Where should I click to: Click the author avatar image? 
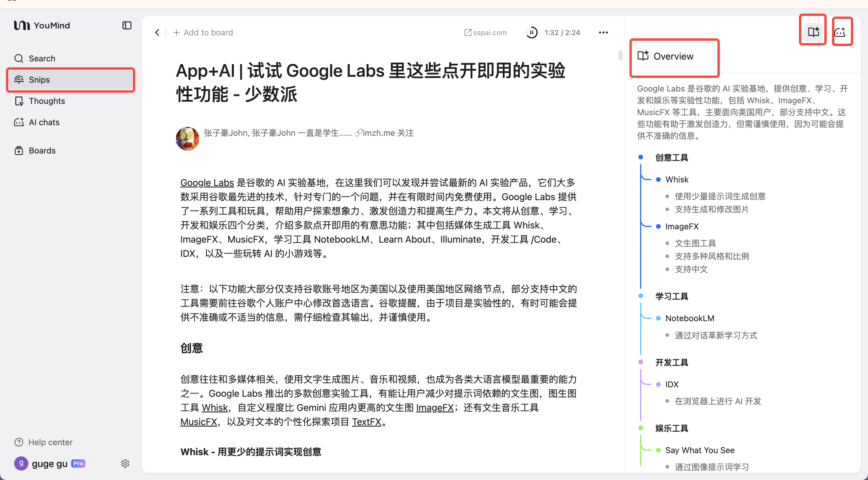187,138
